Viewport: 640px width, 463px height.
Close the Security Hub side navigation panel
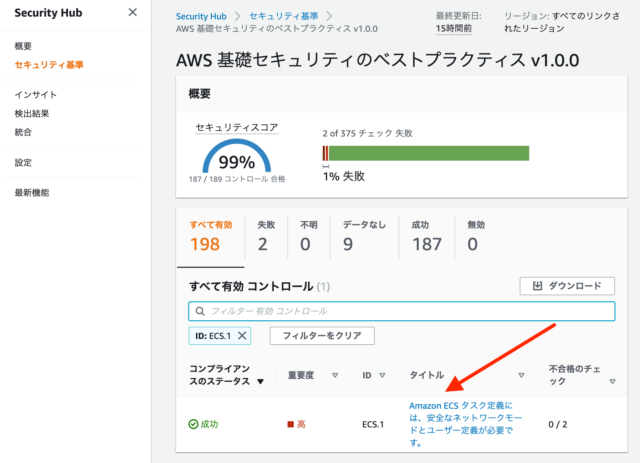tap(133, 12)
